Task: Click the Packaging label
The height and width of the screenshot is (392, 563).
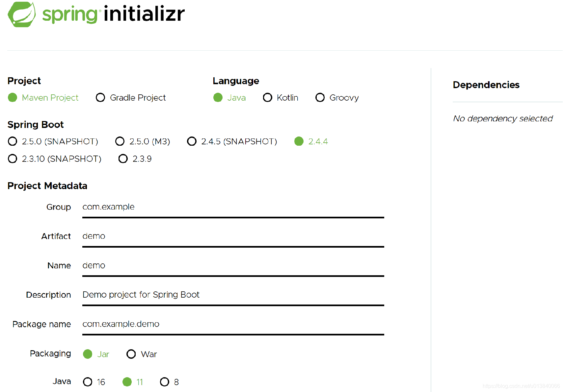Action: point(50,354)
